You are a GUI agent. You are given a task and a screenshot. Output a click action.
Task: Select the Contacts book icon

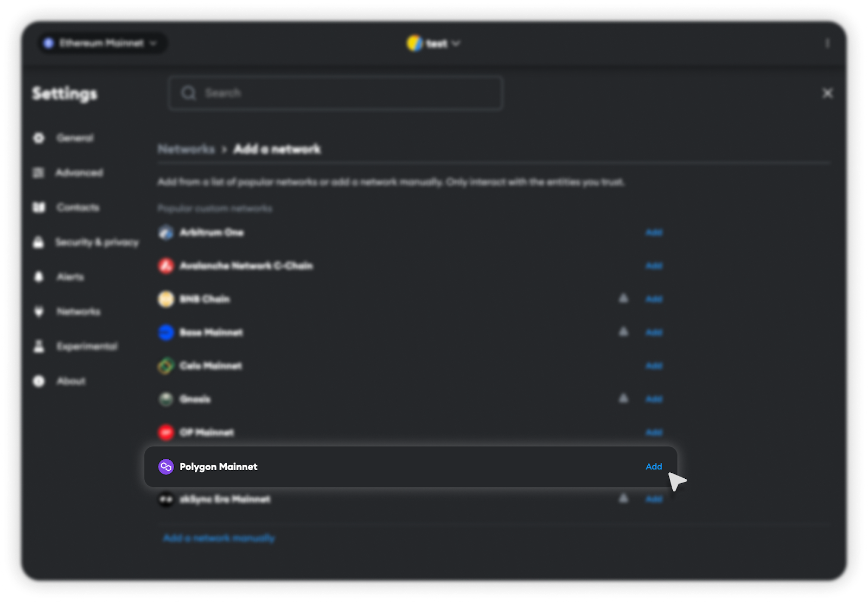pyautogui.click(x=39, y=207)
